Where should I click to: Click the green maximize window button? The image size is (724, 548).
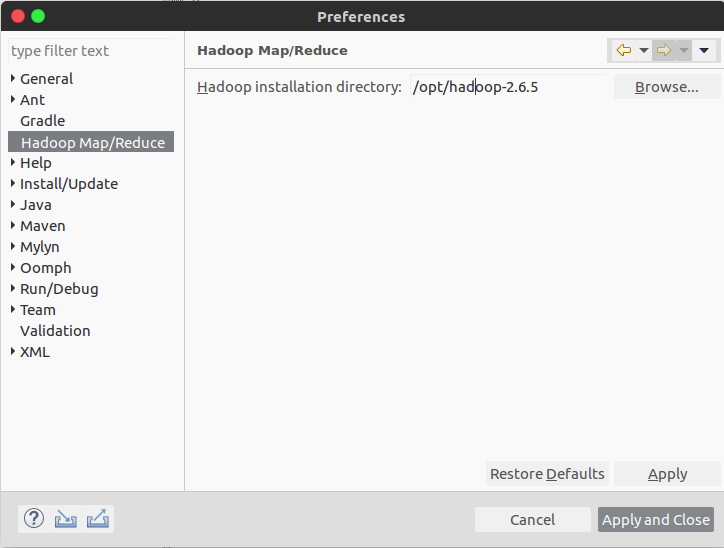[x=38, y=17]
